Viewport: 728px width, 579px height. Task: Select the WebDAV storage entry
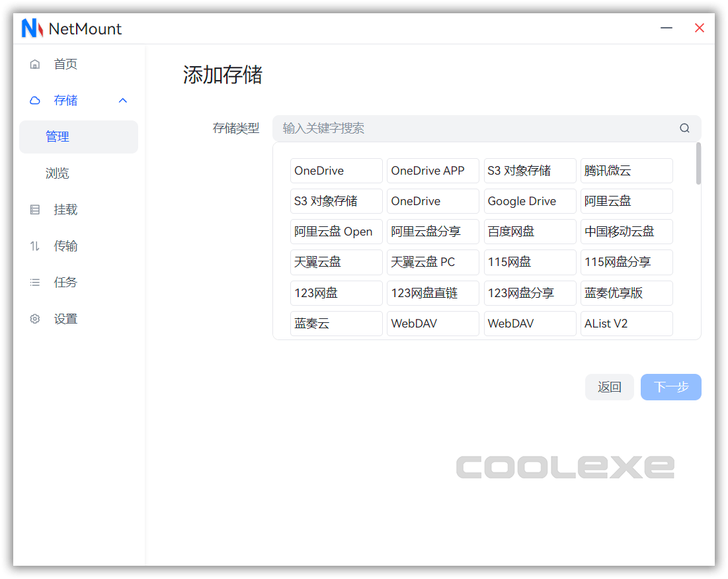coord(432,323)
